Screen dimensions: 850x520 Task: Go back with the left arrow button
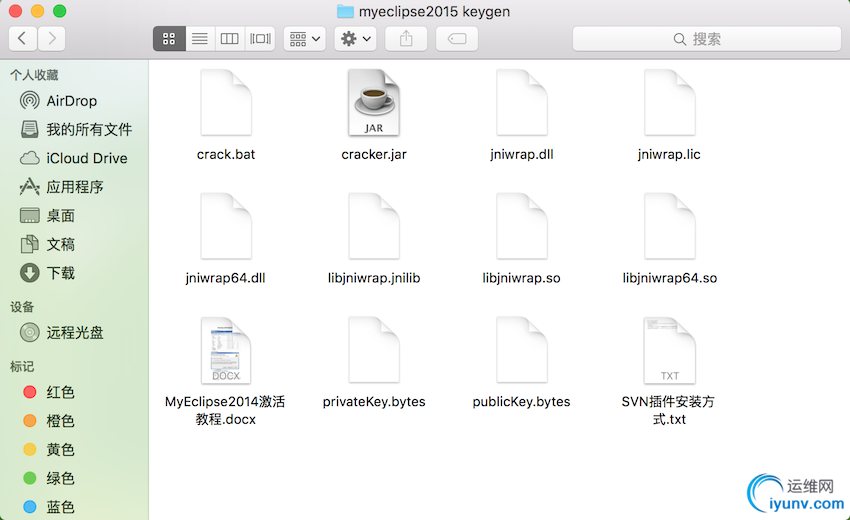23,38
